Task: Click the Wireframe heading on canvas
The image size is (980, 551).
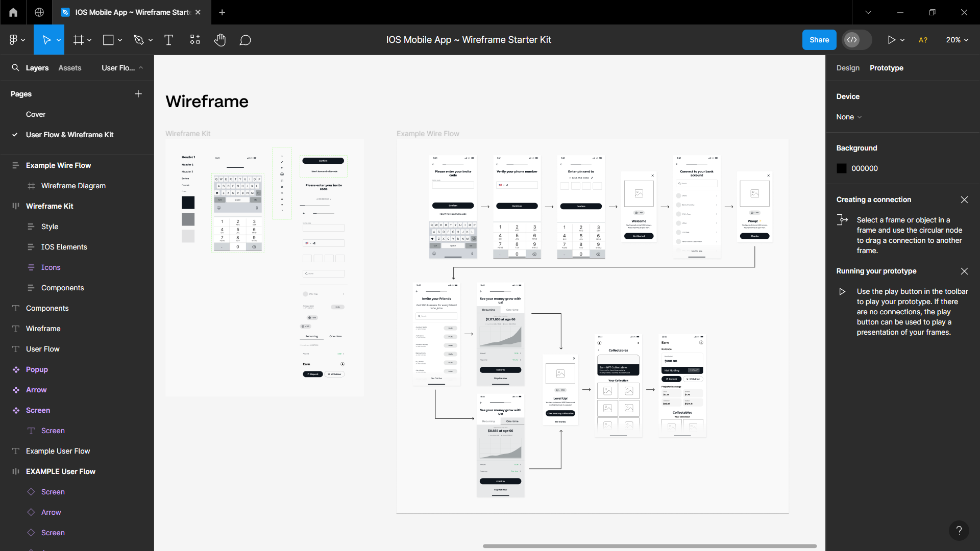Action: pyautogui.click(x=207, y=102)
